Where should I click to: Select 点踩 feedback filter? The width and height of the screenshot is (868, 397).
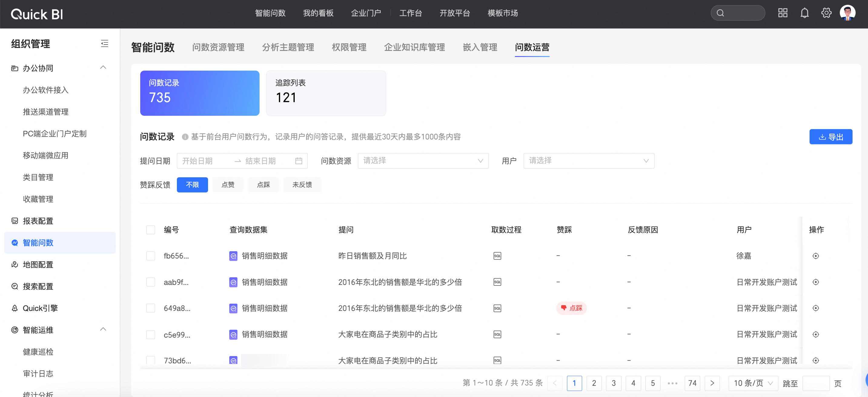click(263, 185)
